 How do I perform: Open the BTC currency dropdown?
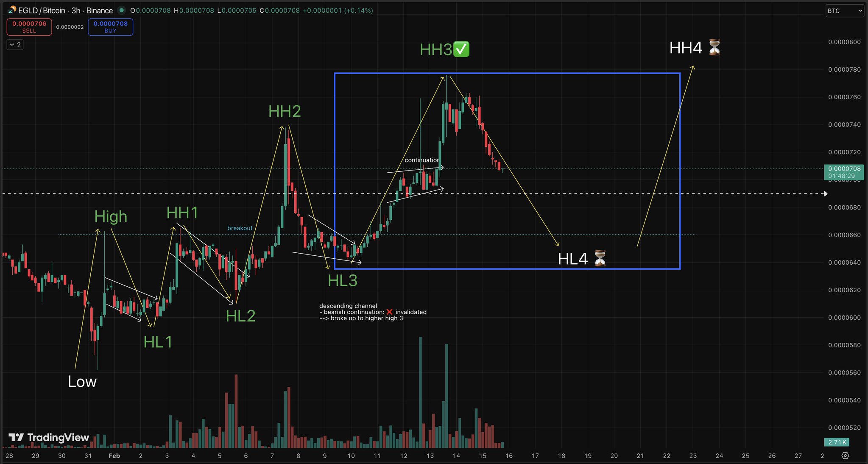844,11
